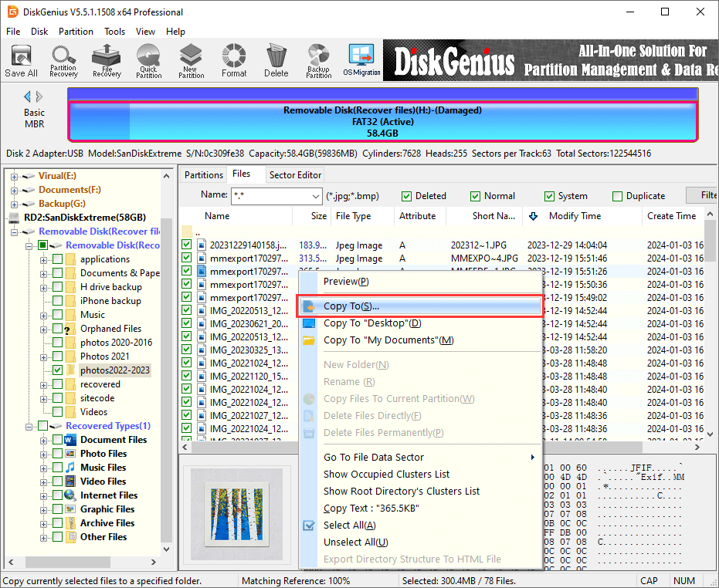Switch to the Partitions tab
719x588 pixels.
click(204, 175)
